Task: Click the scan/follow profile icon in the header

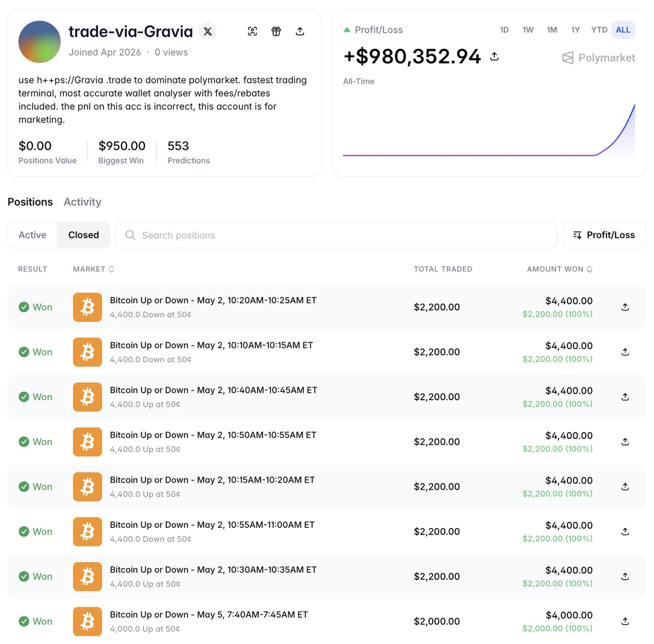Action: click(252, 32)
